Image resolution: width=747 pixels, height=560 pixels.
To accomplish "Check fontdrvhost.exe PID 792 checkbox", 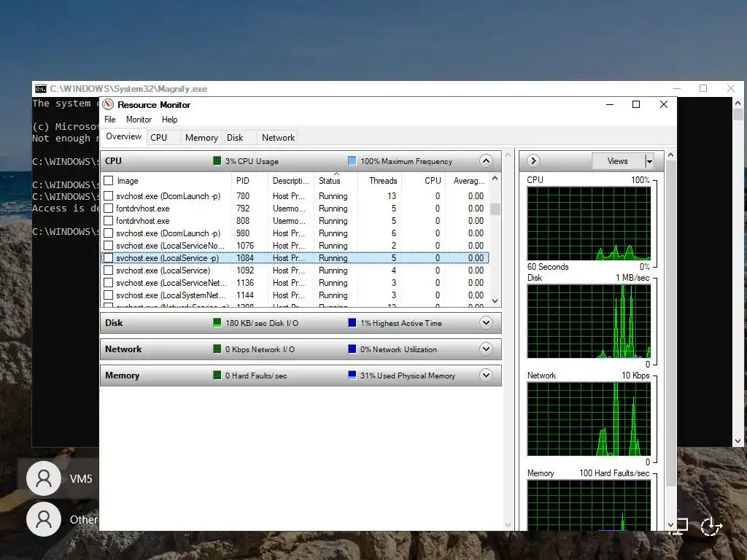I will pyautogui.click(x=108, y=208).
